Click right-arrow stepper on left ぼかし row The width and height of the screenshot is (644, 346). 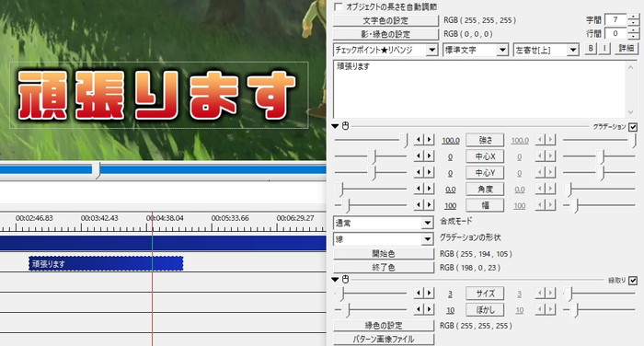(x=430, y=309)
